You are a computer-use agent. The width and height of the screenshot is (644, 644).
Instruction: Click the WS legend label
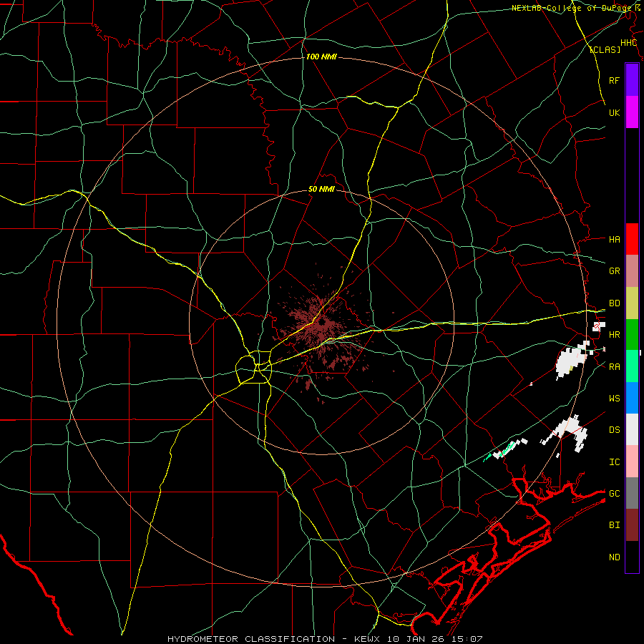tap(615, 398)
